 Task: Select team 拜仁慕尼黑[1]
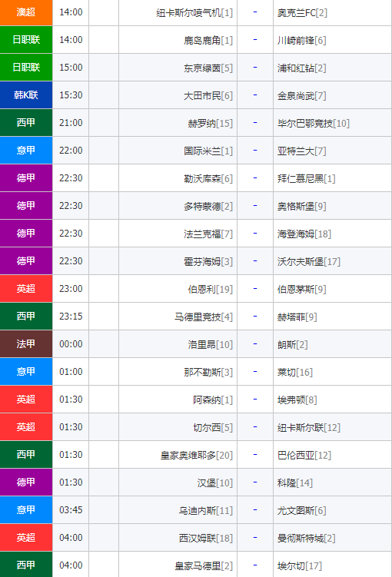(306, 178)
